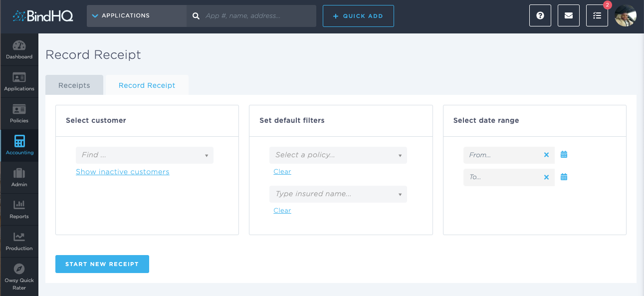Show inactive customers
This screenshot has height=296, width=644.
(122, 171)
